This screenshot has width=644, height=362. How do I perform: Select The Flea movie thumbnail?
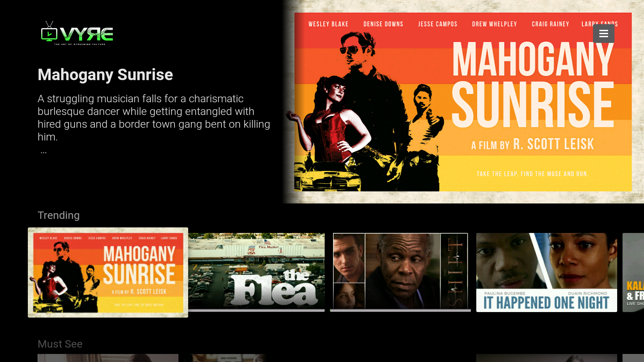pyautogui.click(x=256, y=271)
